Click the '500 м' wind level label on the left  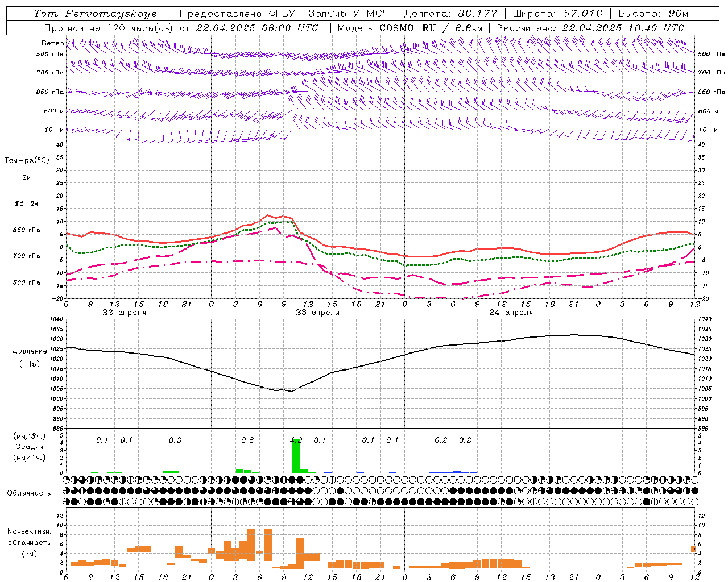point(54,111)
